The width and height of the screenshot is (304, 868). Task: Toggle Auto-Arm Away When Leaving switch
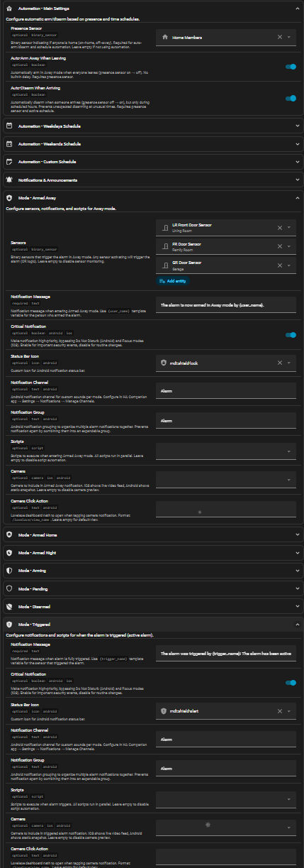click(x=291, y=67)
